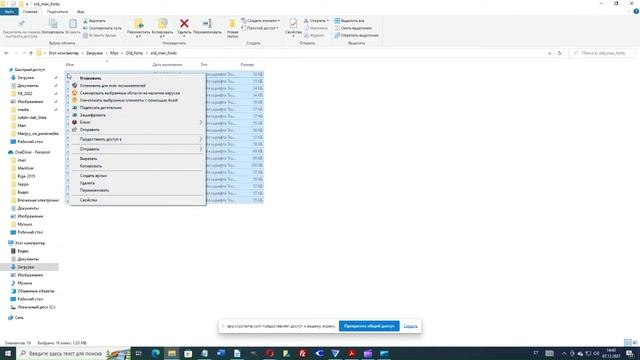Refresh the folder via address bar refresh icon
The image size is (640, 360).
click(x=560, y=53)
